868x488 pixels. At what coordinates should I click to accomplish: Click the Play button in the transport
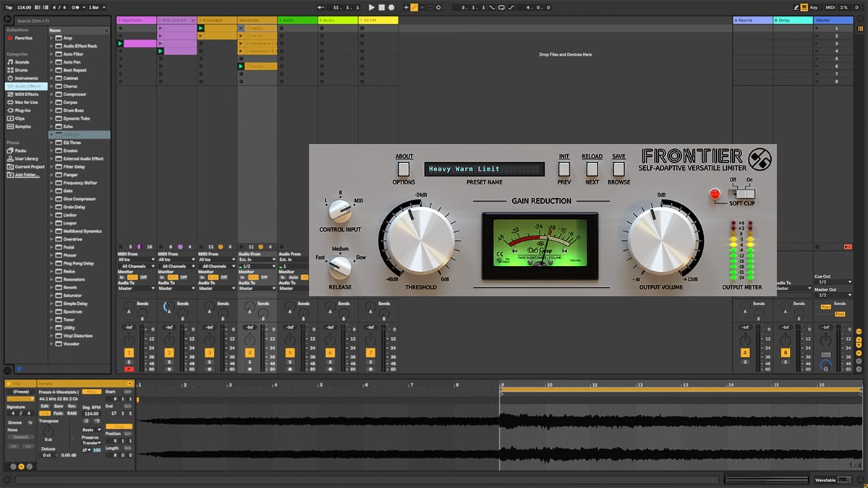(370, 7)
